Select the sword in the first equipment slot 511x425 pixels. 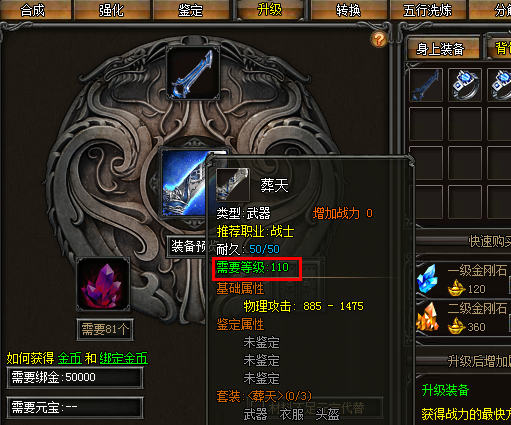click(426, 85)
